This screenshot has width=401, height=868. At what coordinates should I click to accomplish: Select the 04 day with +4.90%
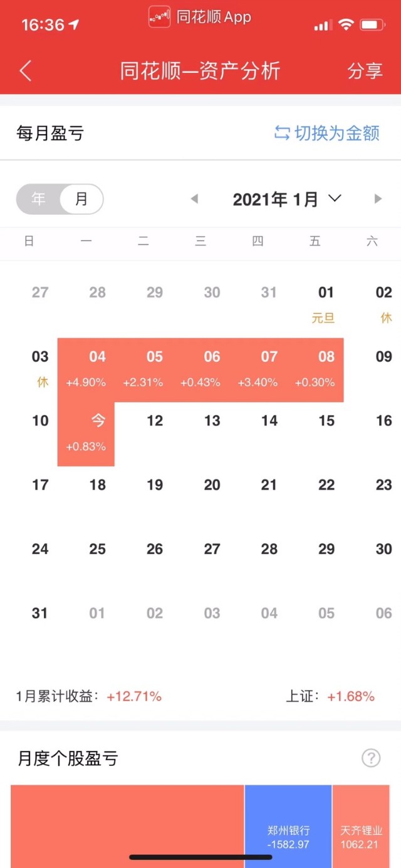86,370
